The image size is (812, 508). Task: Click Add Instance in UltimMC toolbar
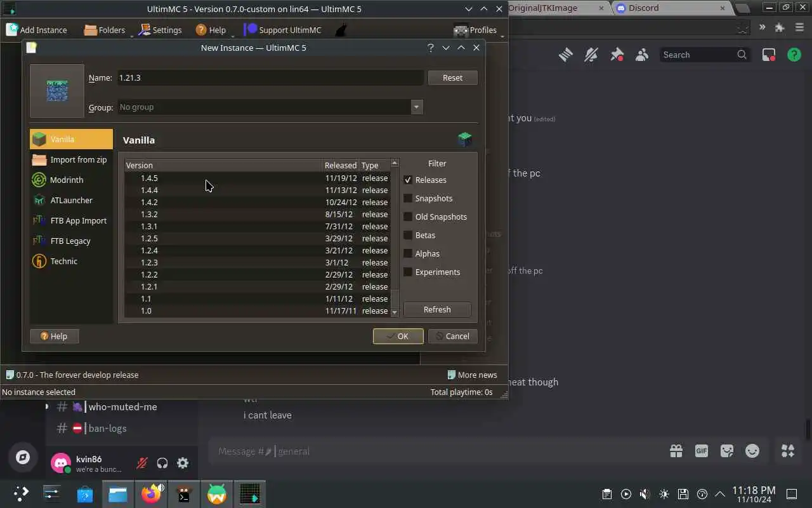click(36, 30)
